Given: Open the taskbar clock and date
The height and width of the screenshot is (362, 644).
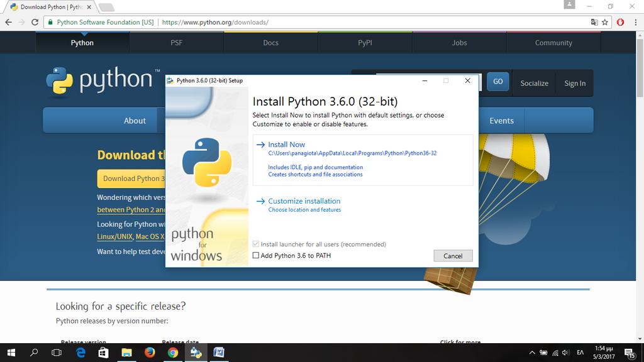Looking at the screenshot, I should 604,353.
